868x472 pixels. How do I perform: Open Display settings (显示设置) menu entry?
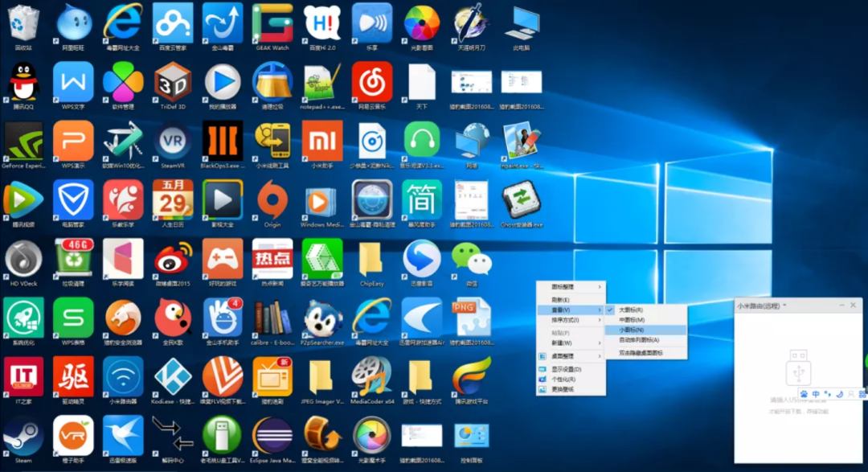click(571, 370)
